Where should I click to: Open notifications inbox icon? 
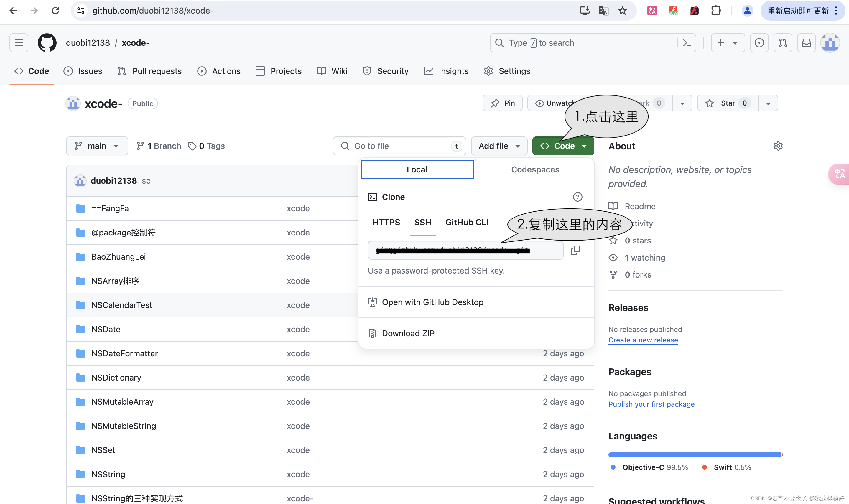(x=806, y=43)
